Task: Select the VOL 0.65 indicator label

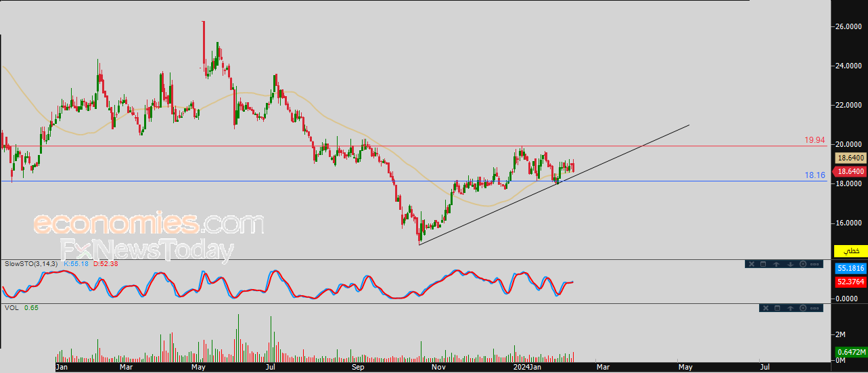Action: 20,307
